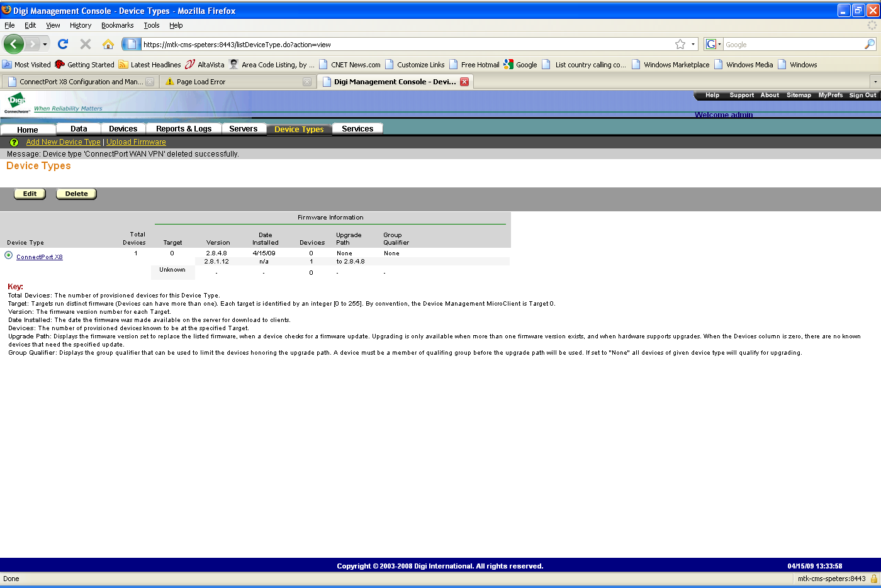Click the Digi logo in header
This screenshot has height=588, width=881.
click(16, 102)
